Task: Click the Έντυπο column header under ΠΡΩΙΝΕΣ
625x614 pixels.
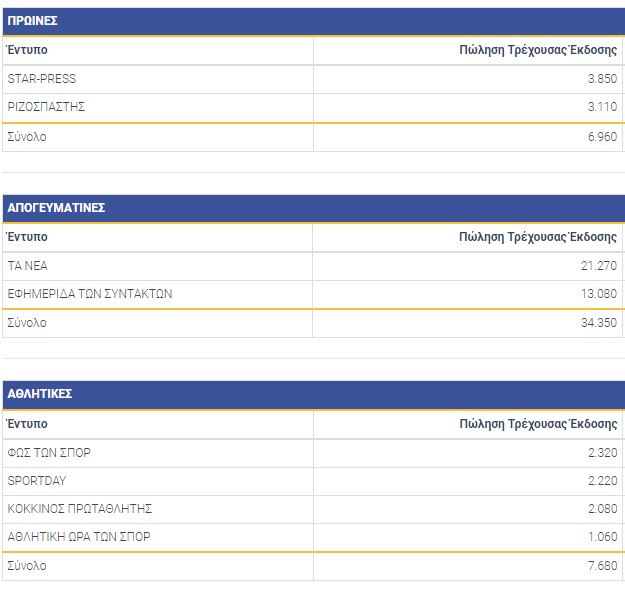Action: pos(27,50)
